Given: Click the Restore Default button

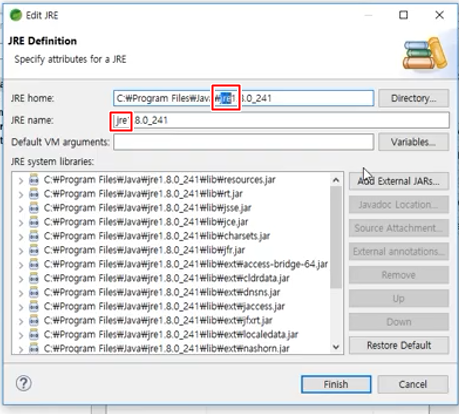Looking at the screenshot, I should [399, 345].
